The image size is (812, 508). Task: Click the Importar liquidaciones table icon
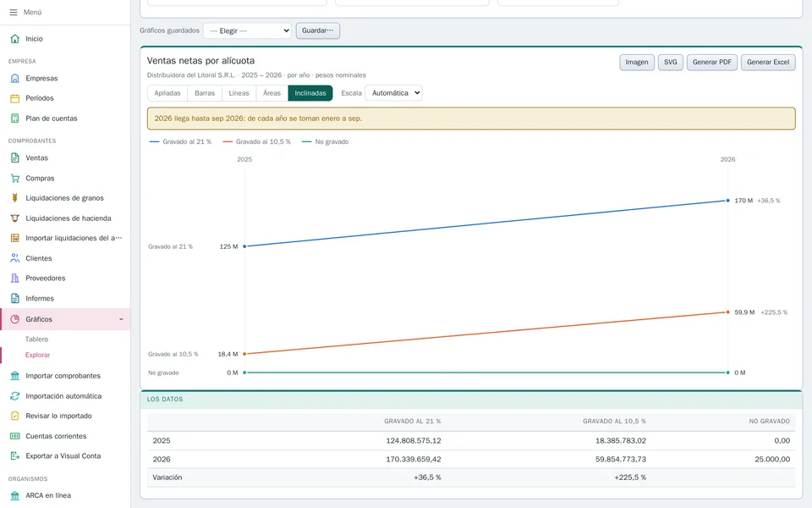click(x=15, y=238)
